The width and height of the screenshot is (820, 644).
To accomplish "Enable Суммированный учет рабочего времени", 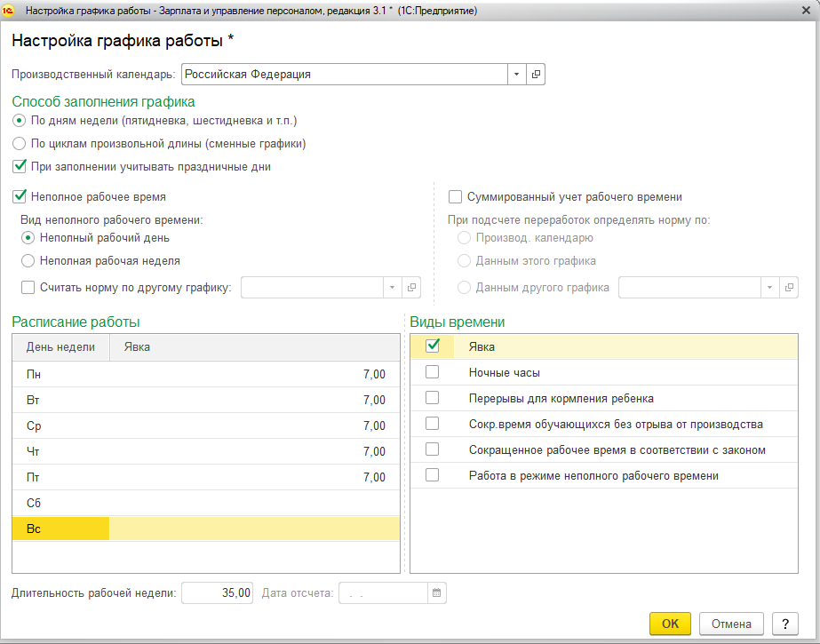I will pos(456,197).
